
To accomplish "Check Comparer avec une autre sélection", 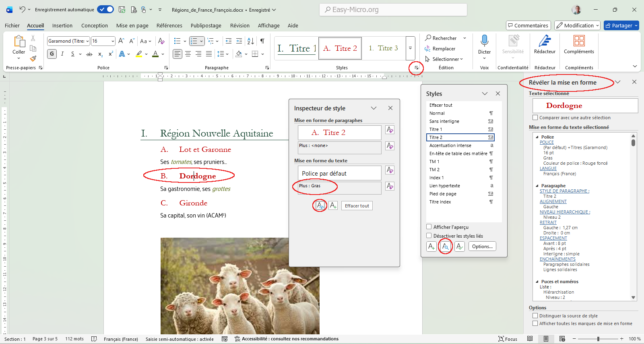I will (535, 118).
